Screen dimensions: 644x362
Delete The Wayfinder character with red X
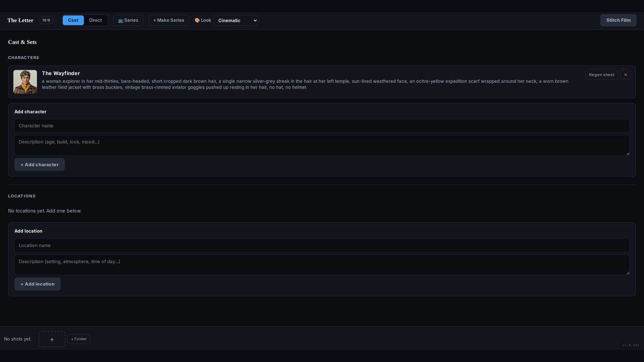click(625, 75)
